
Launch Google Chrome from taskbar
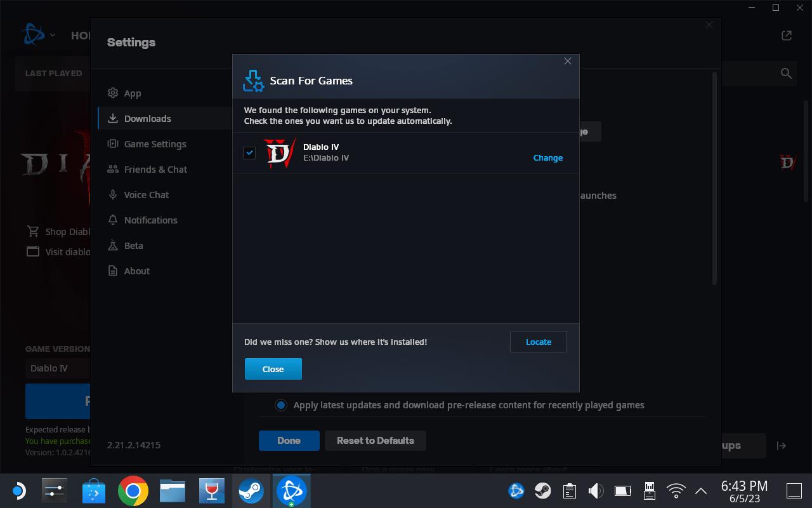click(133, 491)
